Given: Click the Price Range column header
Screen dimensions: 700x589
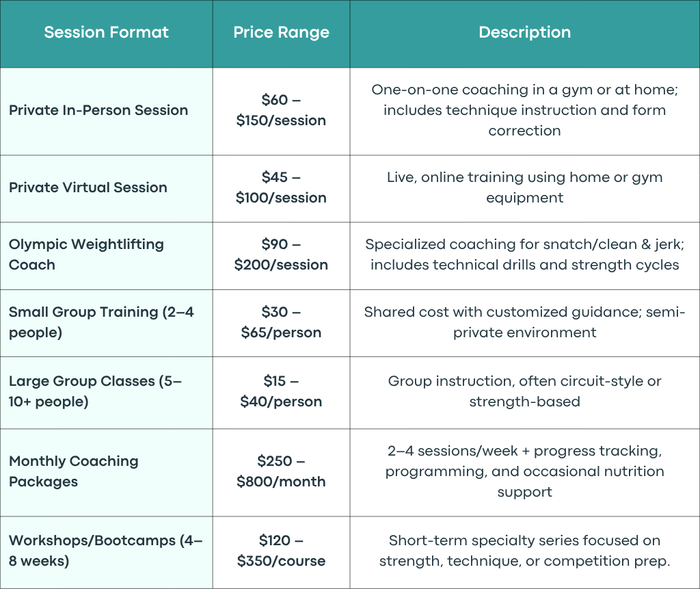Looking at the screenshot, I should coord(281,32).
